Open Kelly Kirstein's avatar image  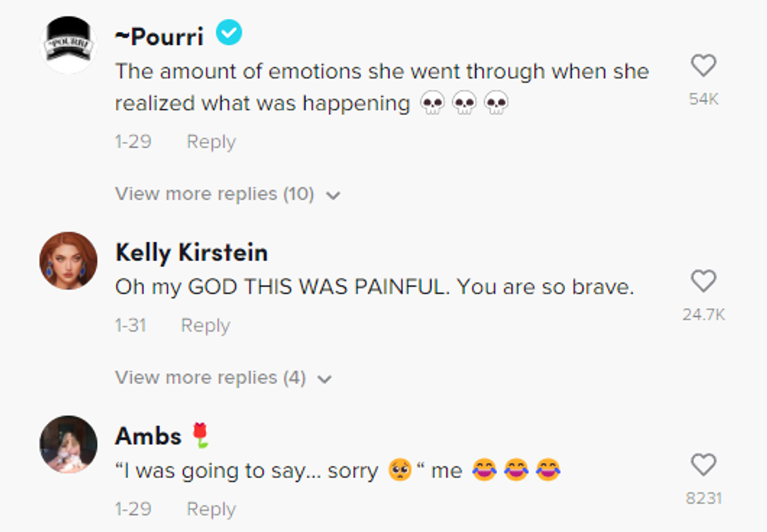68,261
